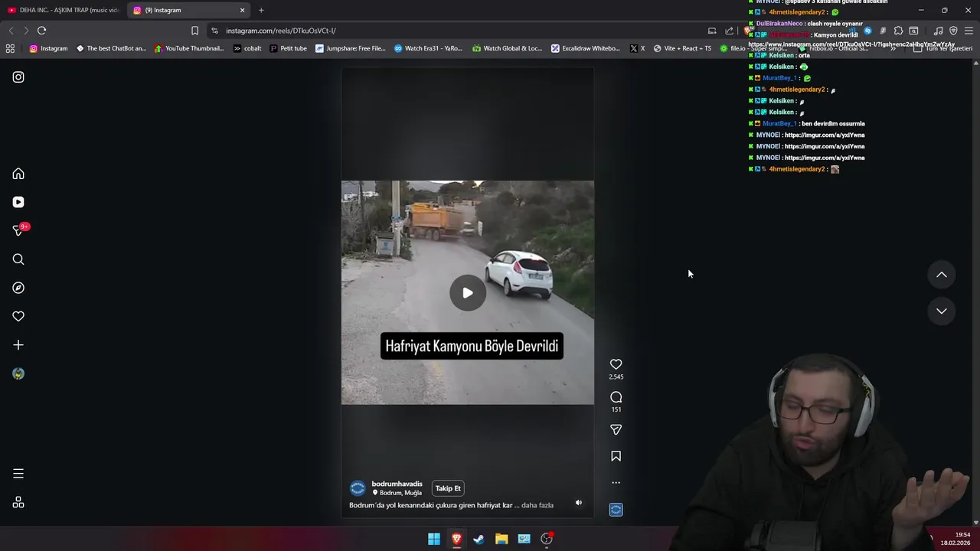Click bookmark icon left of URL
The height and width of the screenshot is (551, 980).
tap(194, 31)
